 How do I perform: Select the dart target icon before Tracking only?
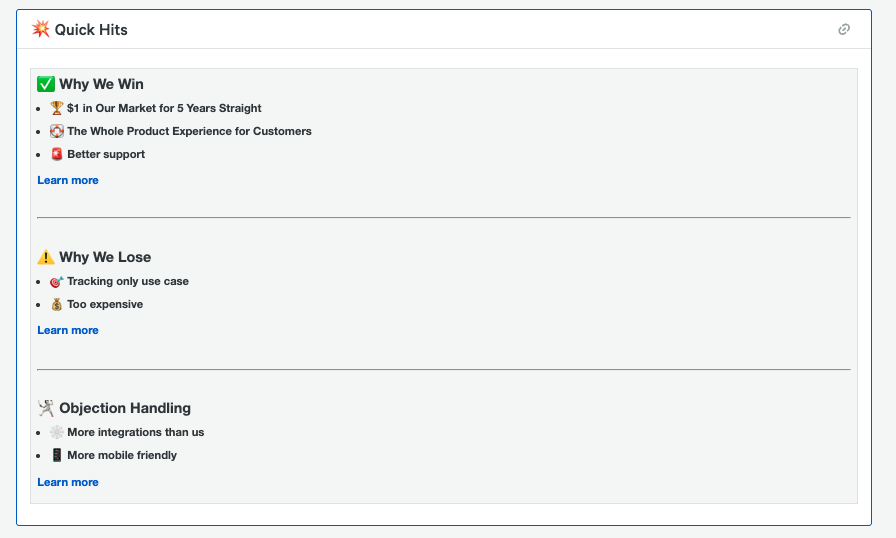pos(57,282)
